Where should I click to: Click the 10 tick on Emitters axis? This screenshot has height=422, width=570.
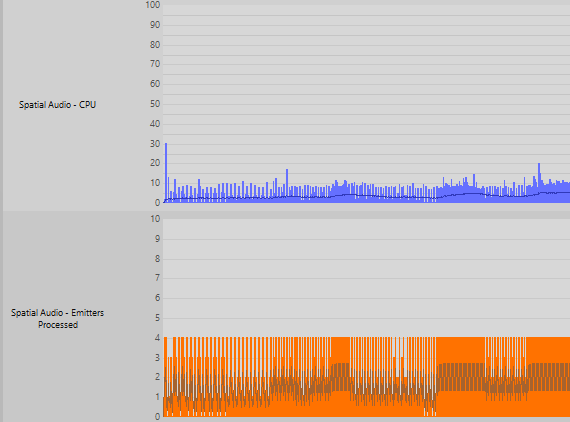point(155,219)
